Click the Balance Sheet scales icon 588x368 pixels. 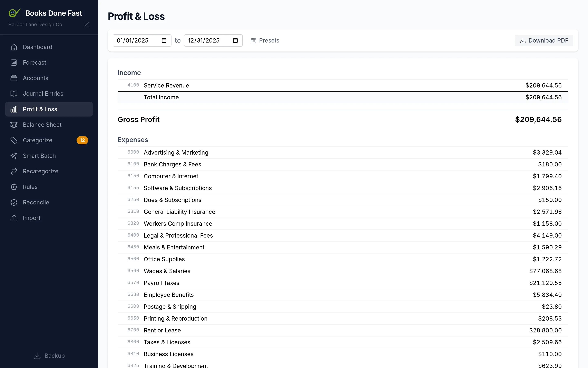(14, 125)
